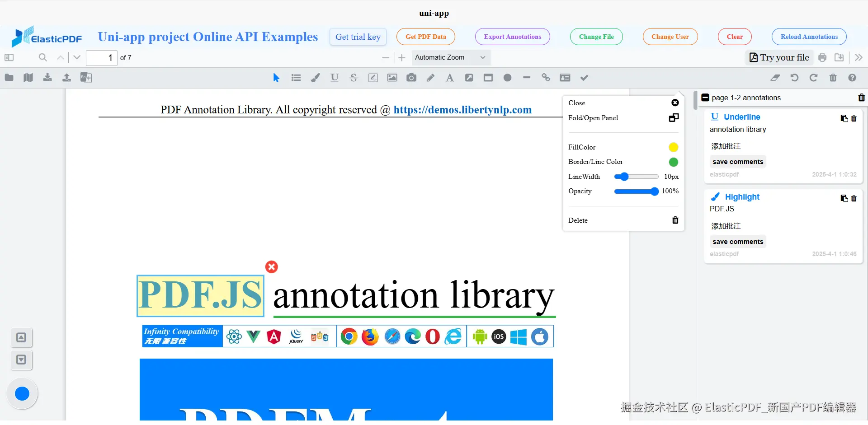This screenshot has width=868, height=425.
Task: Expand the secondary tools chevron menu
Action: tap(859, 58)
